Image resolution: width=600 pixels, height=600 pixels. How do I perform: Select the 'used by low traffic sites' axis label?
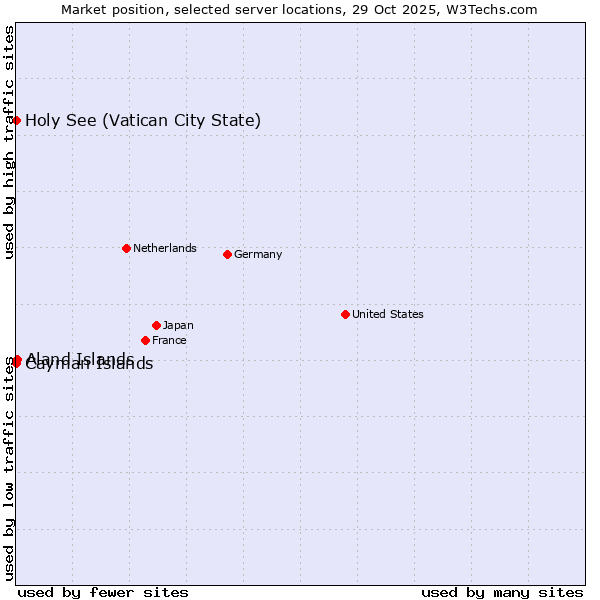(9, 467)
